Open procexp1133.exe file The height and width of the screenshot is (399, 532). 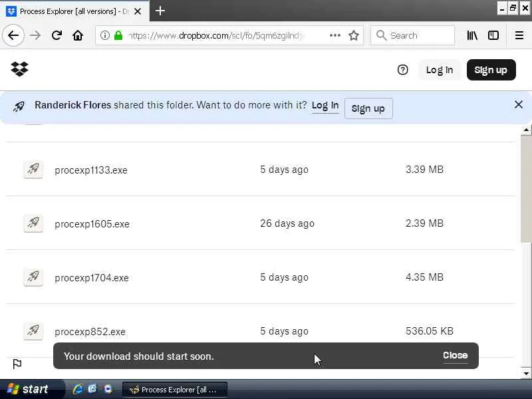(x=91, y=170)
